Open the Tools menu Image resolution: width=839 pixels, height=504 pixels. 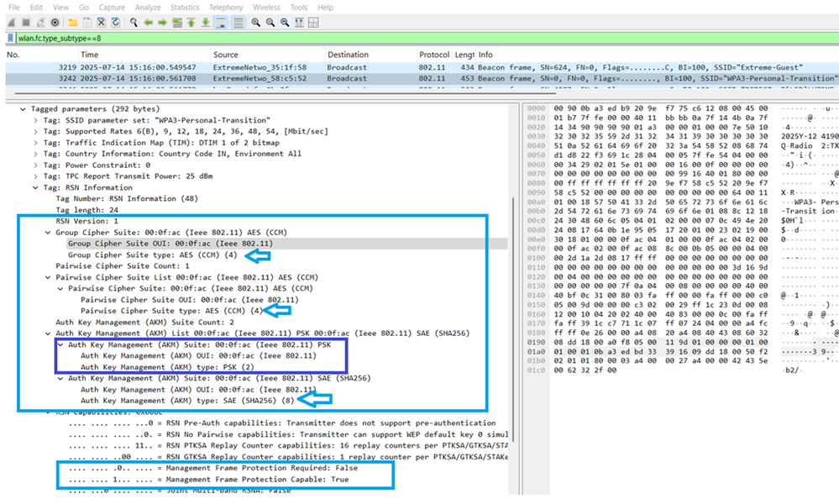[x=299, y=8]
